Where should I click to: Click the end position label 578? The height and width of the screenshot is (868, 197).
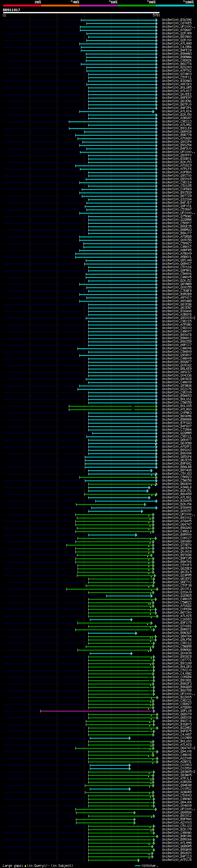[x=155, y=15]
